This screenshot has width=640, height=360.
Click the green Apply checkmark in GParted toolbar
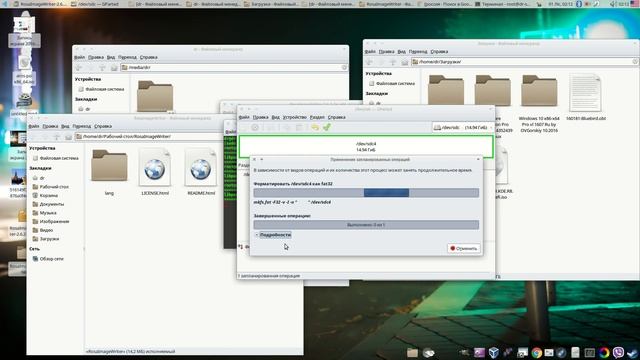[x=327, y=127]
